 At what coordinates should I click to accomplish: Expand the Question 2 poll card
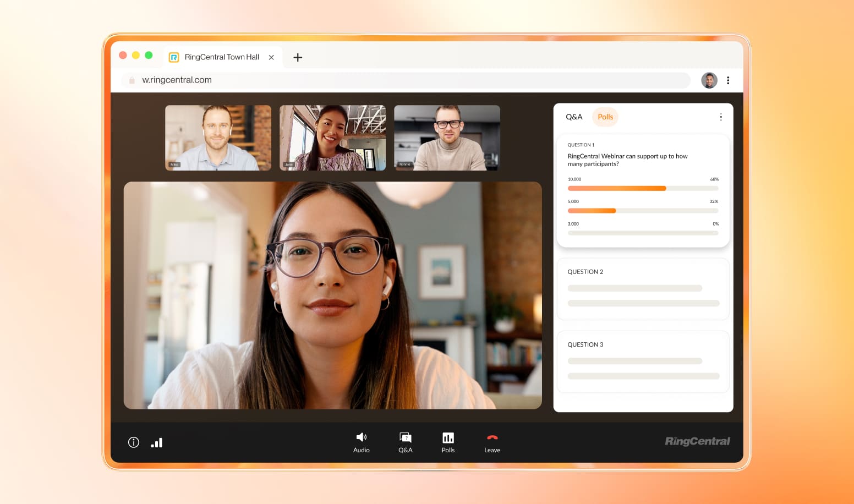point(643,289)
